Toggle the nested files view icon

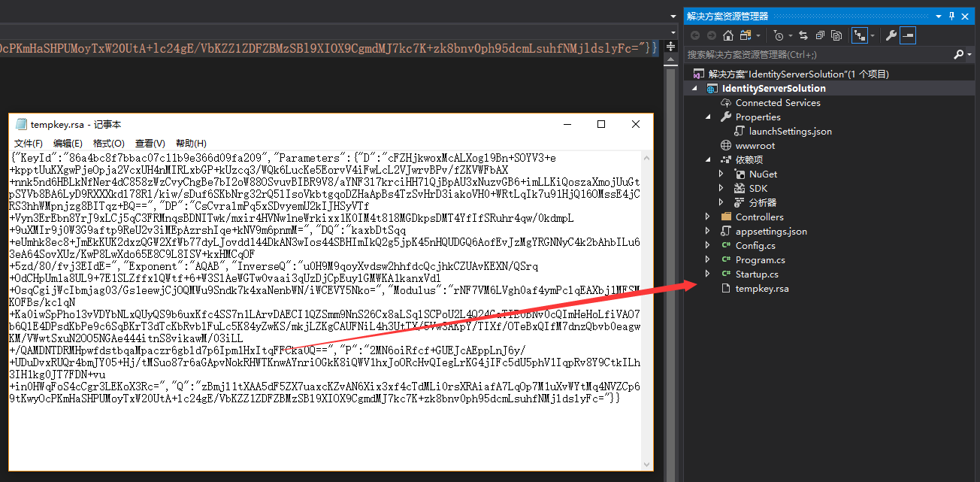pyautogui.click(x=858, y=35)
